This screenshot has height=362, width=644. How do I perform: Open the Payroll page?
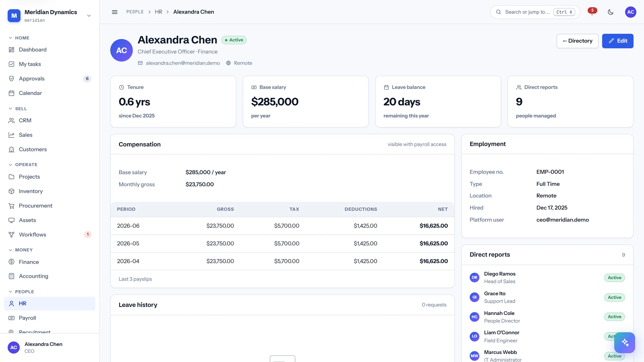click(x=50, y=318)
